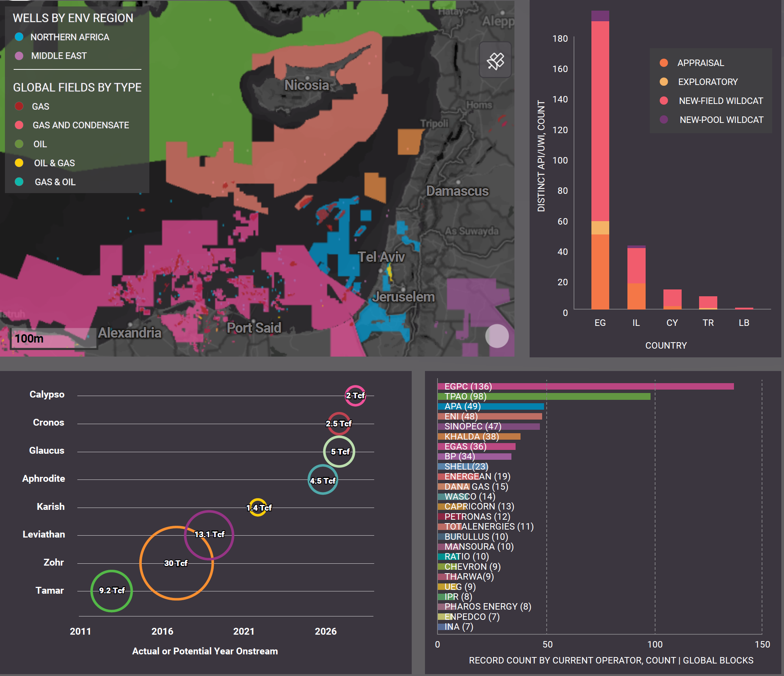Select the Exploratory legend entry
Image resolution: width=784 pixels, height=676 pixels.
(x=707, y=82)
